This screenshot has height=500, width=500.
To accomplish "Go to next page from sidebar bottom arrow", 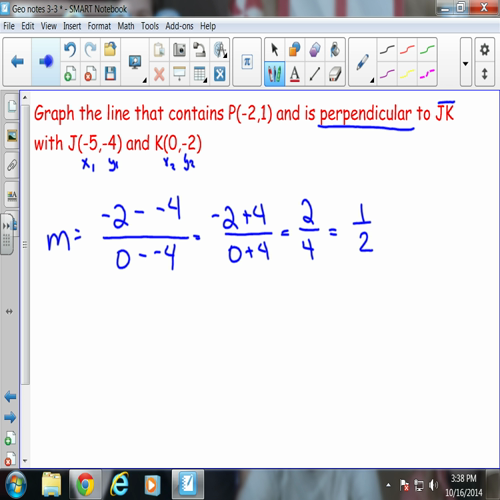I will pos(10,417).
